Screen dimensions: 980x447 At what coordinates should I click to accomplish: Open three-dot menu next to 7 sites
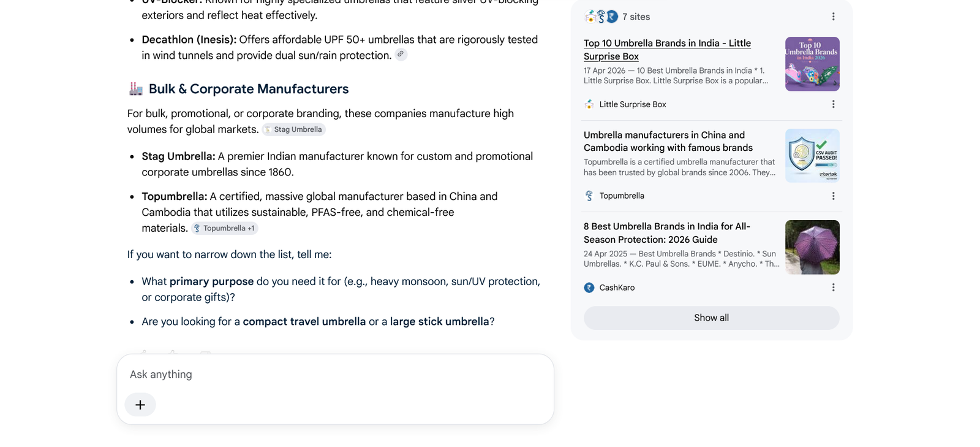pos(833,17)
